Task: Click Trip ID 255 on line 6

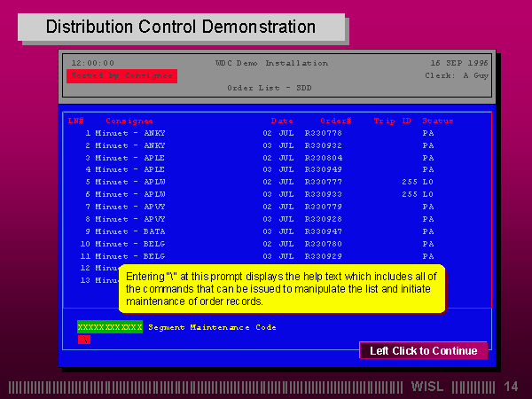Action: click(410, 194)
